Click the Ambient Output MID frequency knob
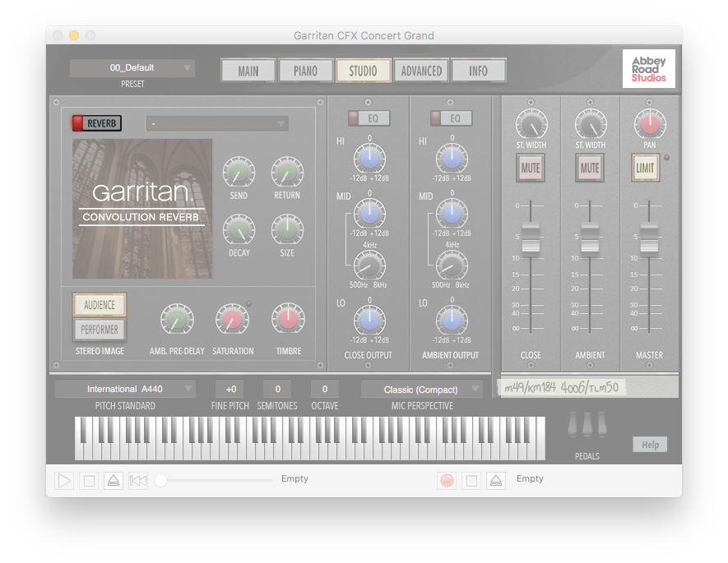Viewport: 728px width, 563px height. pos(452,265)
